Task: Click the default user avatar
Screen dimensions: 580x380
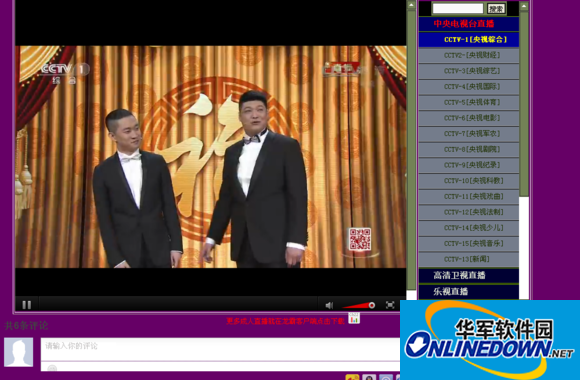Action: coord(18,352)
